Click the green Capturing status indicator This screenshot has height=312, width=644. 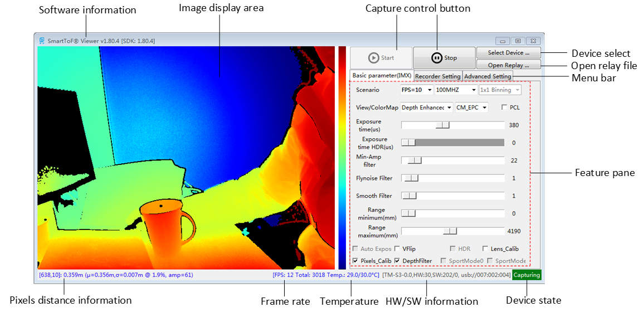tap(527, 275)
